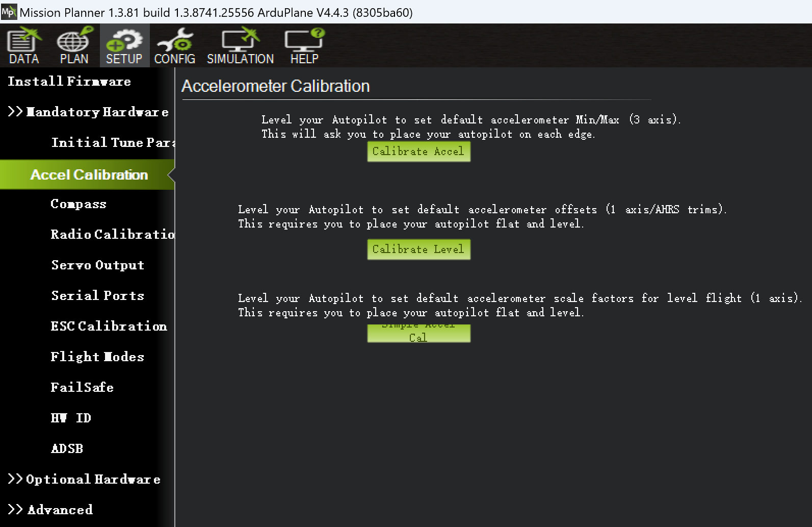Screen dimensions: 812x527
Task: Click the 'offsets (1 axis/AHRS trims)' description
Action: coord(483,217)
